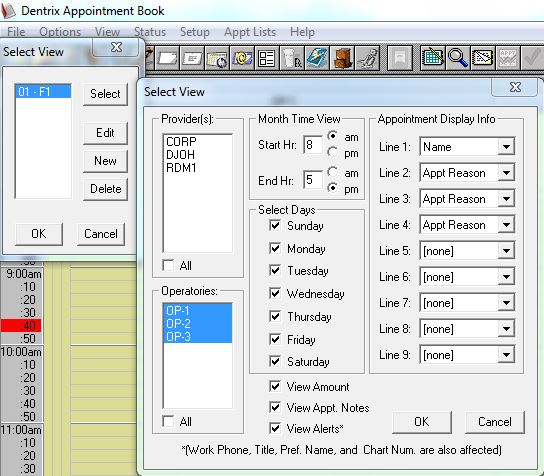This screenshot has width=544, height=476.
Task: Click the calendar refresh toolbar icon
Action: [x=217, y=58]
